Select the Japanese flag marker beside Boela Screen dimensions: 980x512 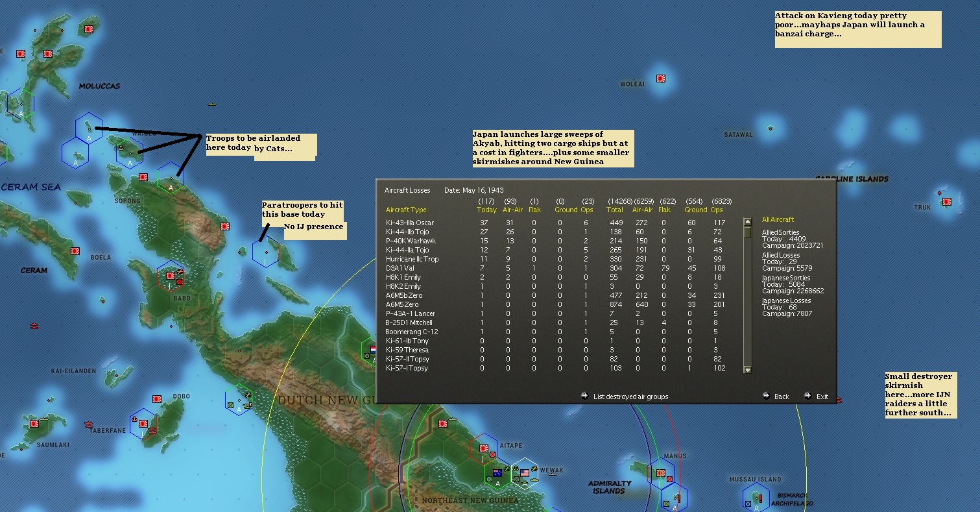point(75,250)
